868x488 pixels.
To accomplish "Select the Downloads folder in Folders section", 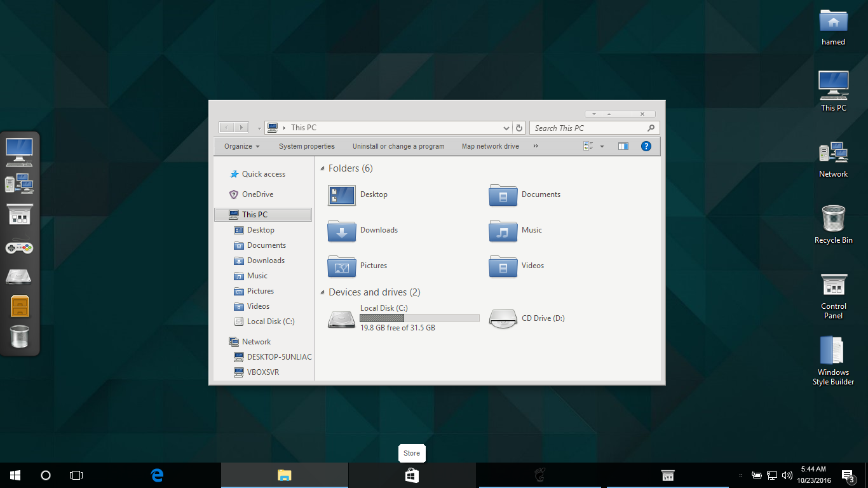I will 342,230.
